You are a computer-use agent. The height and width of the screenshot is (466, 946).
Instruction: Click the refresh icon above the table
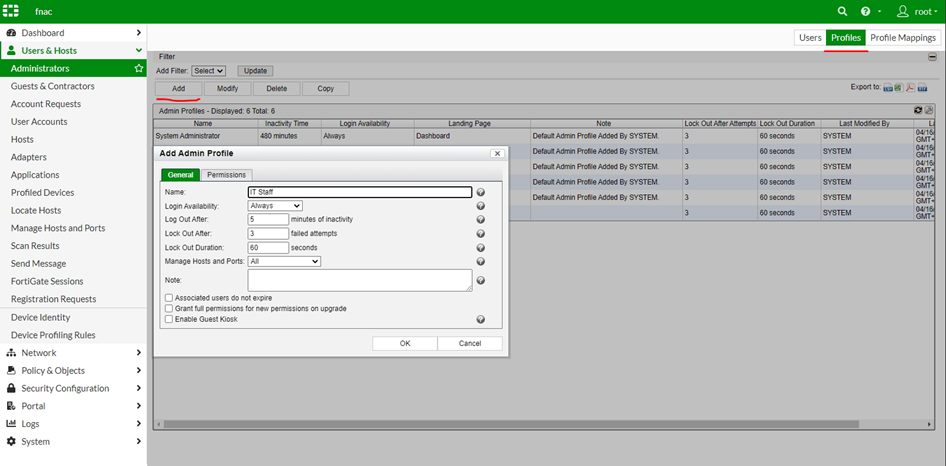[919, 110]
